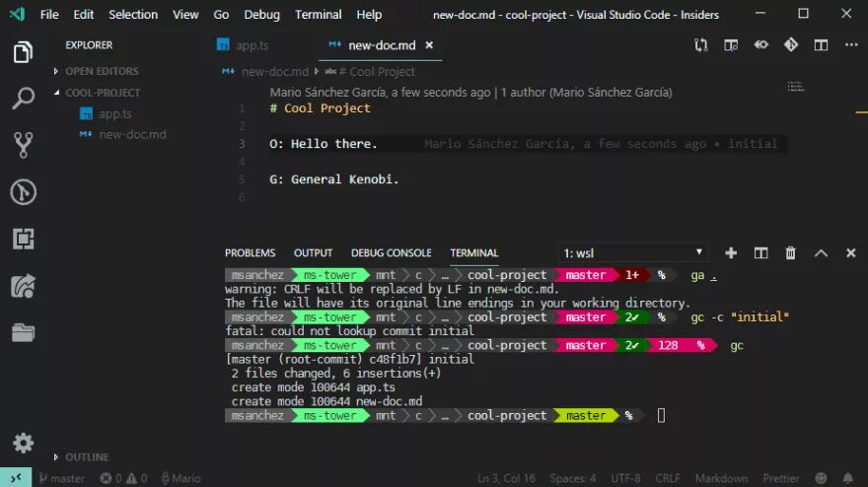Click the Mario Live Share status item
The width and height of the screenshot is (868, 487).
coord(181,478)
